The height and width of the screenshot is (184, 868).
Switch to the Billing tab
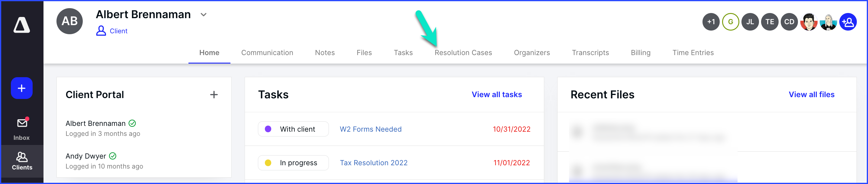tap(641, 53)
